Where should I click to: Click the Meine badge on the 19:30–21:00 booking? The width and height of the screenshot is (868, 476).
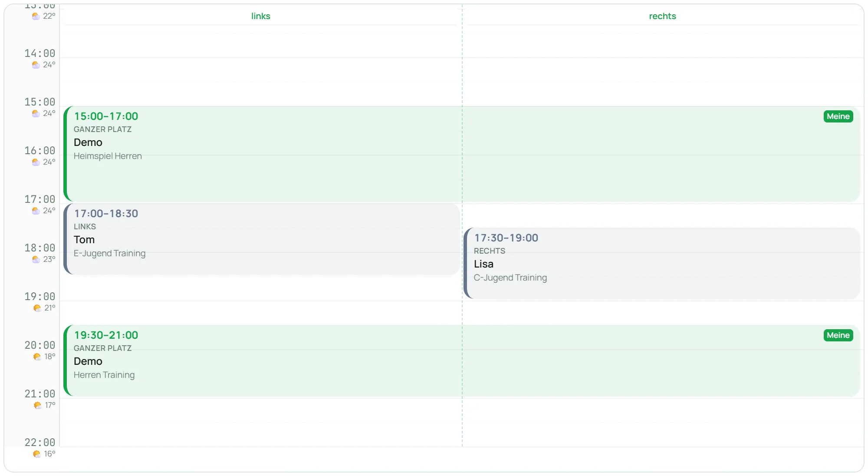(x=838, y=335)
